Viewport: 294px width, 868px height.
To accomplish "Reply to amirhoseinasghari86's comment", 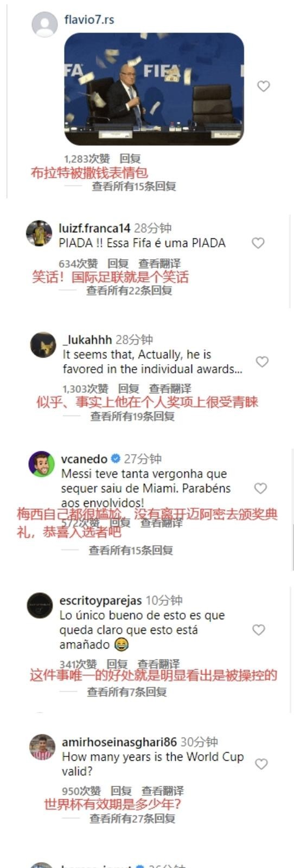I will click(x=121, y=791).
